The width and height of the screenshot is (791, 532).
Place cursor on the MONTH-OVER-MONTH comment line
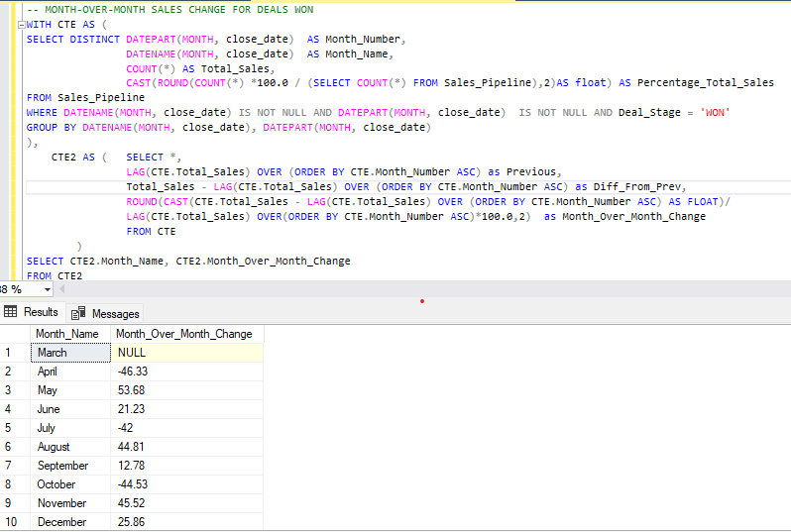[x=170, y=10]
